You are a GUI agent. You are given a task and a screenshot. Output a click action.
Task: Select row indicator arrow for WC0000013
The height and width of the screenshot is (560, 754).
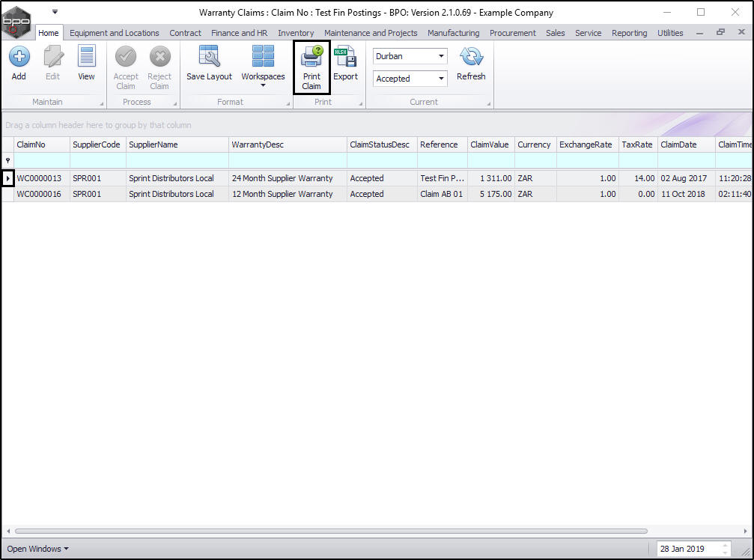tap(7, 178)
